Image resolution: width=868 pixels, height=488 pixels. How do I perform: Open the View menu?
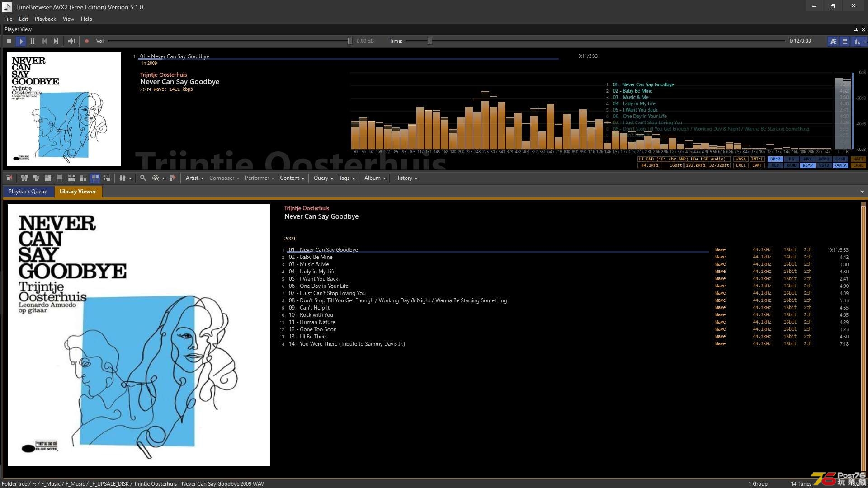[x=68, y=19]
